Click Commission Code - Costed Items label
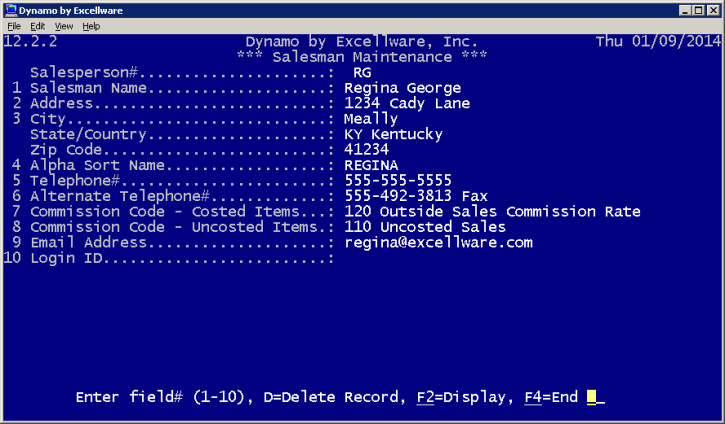 (165, 211)
